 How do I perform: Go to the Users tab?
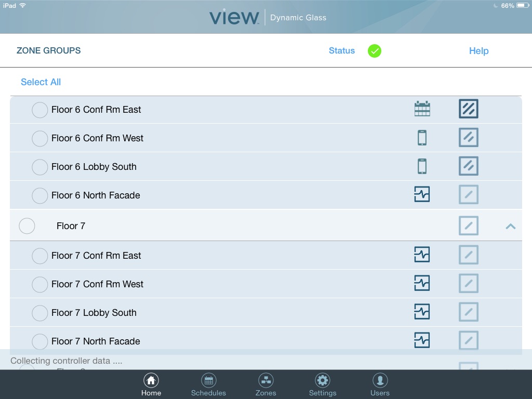point(380,385)
